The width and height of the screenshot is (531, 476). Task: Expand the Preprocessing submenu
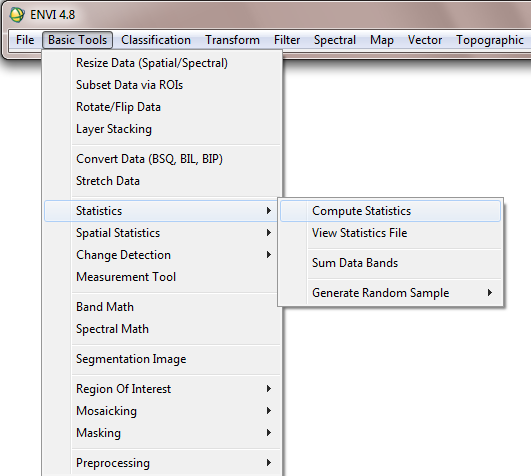pyautogui.click(x=161, y=463)
